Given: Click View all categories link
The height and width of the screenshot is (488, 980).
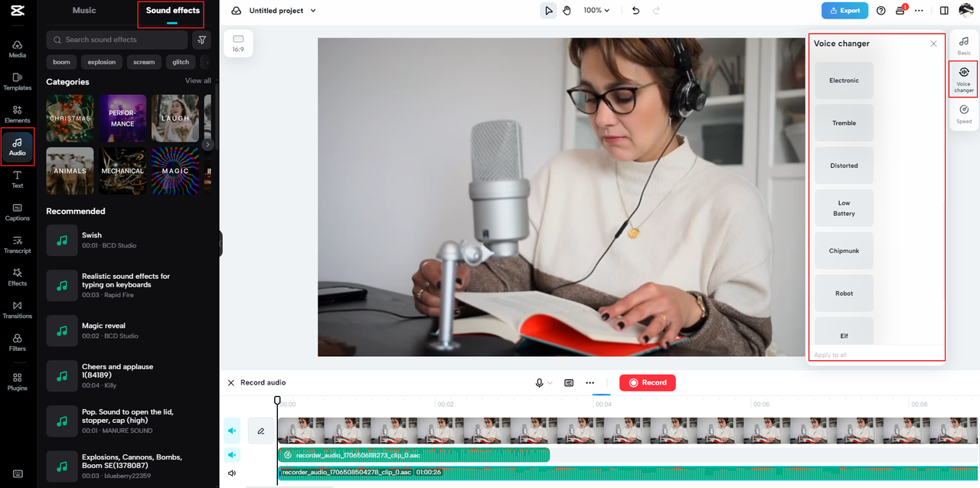Looking at the screenshot, I should 198,80.
